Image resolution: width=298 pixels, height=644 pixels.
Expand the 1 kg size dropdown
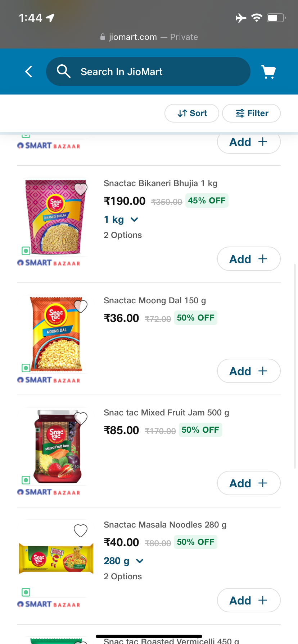[x=121, y=220]
